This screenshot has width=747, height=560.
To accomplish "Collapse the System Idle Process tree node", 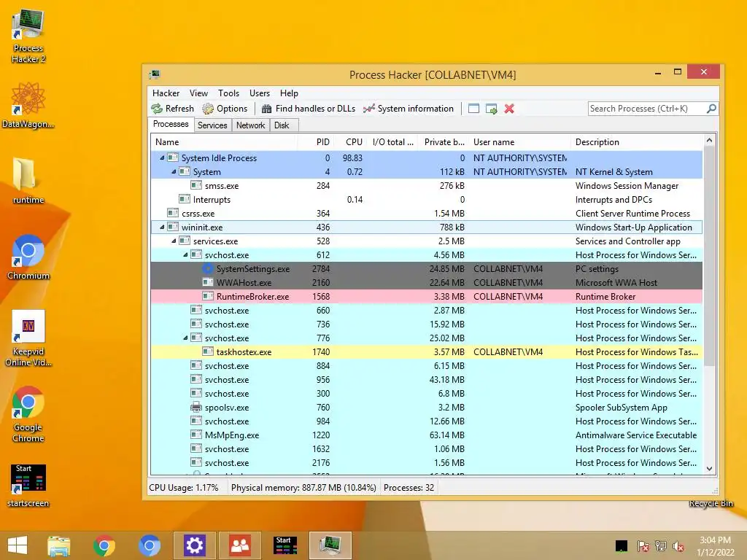I will [x=162, y=157].
